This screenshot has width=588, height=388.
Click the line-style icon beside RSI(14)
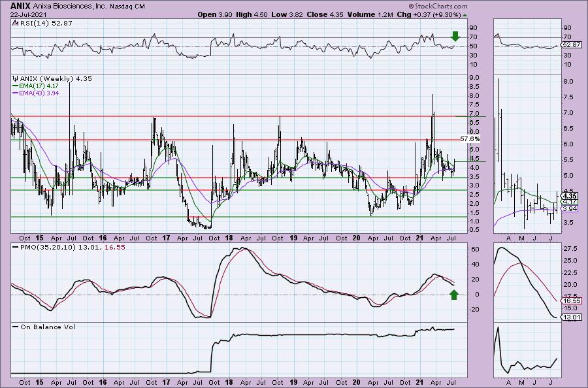point(15,23)
